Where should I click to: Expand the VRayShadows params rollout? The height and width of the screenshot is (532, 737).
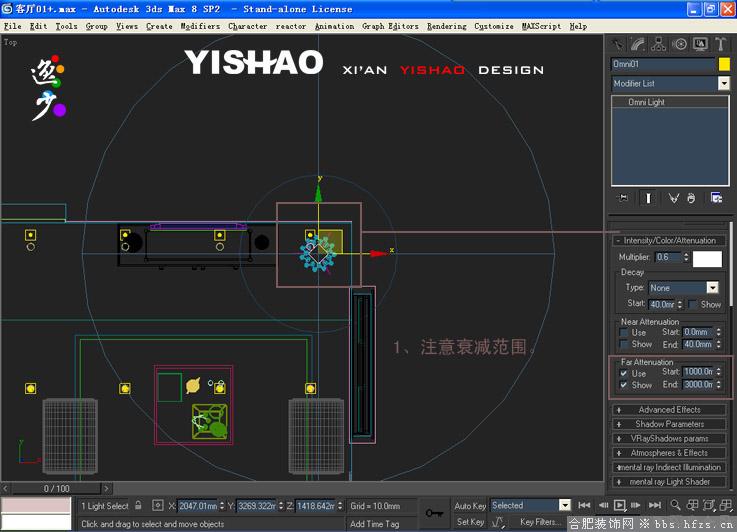coord(669,438)
